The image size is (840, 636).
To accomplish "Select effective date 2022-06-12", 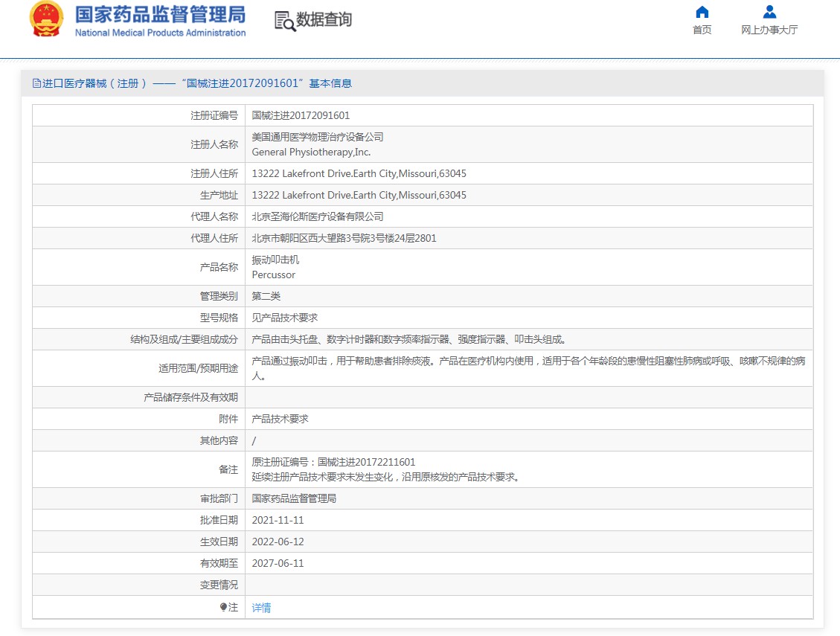I will [278, 542].
